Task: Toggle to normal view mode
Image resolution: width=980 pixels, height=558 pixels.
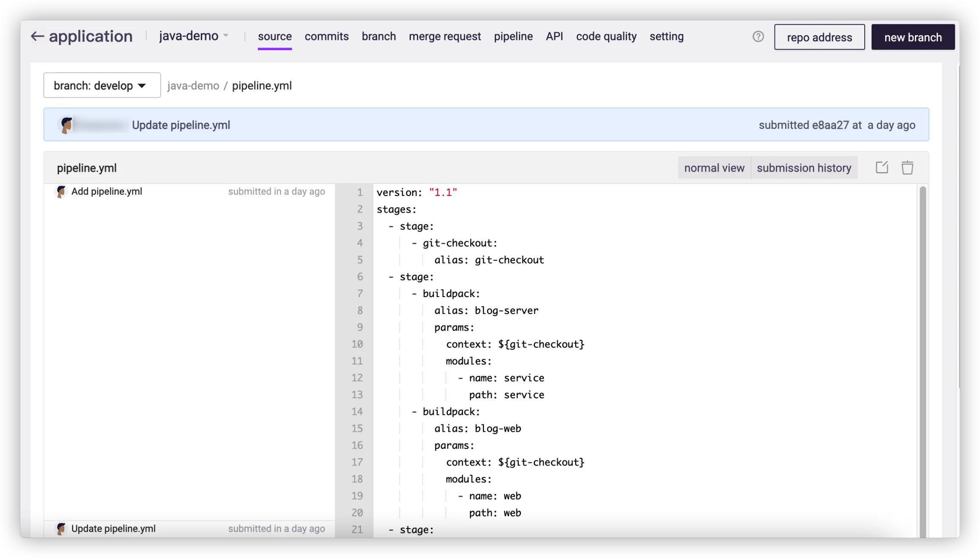Action: coord(714,168)
